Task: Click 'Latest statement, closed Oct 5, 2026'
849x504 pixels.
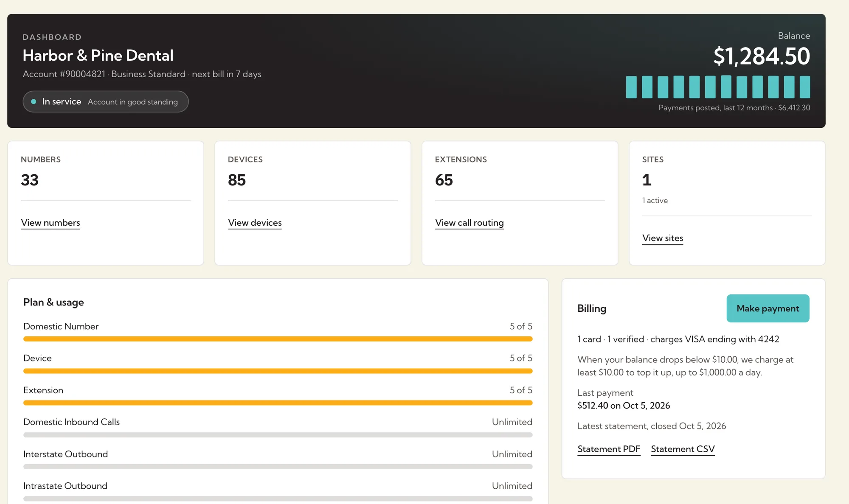Action: click(x=652, y=426)
